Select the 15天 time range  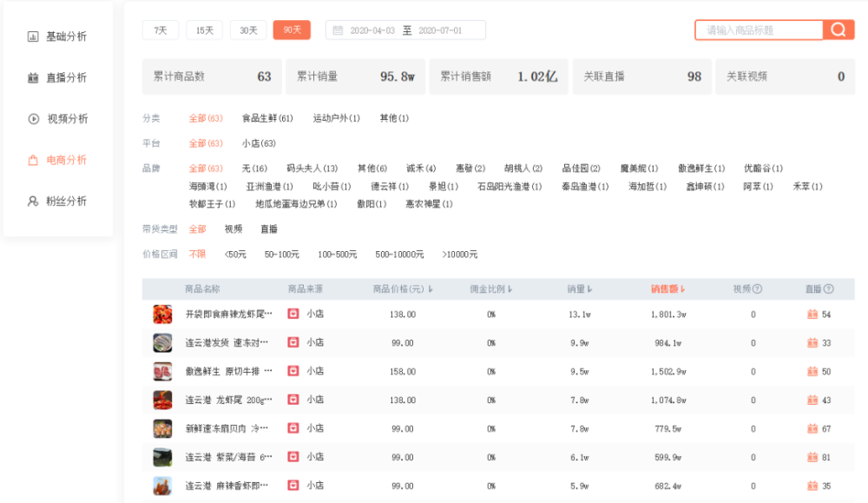click(204, 30)
